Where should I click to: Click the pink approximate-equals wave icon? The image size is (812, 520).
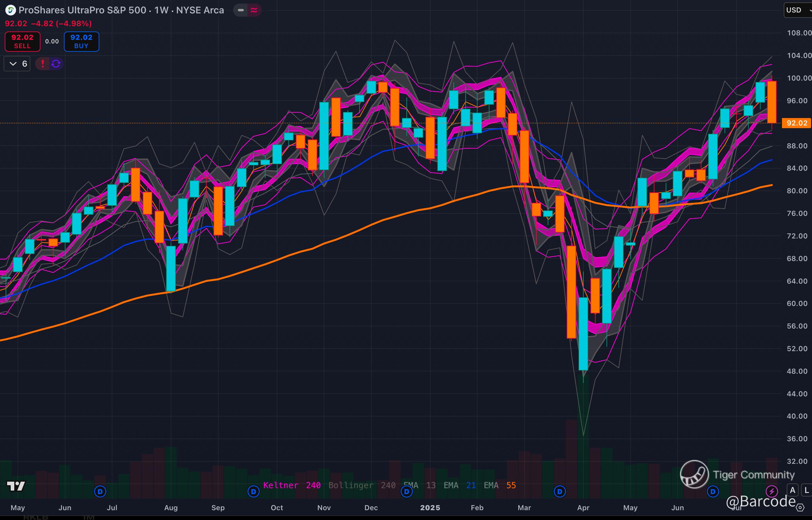tap(254, 10)
